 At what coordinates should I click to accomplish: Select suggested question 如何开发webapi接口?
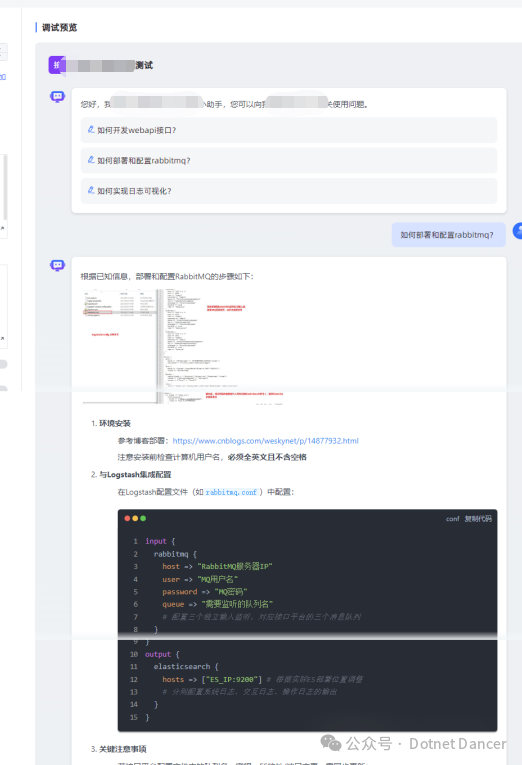[x=289, y=130]
